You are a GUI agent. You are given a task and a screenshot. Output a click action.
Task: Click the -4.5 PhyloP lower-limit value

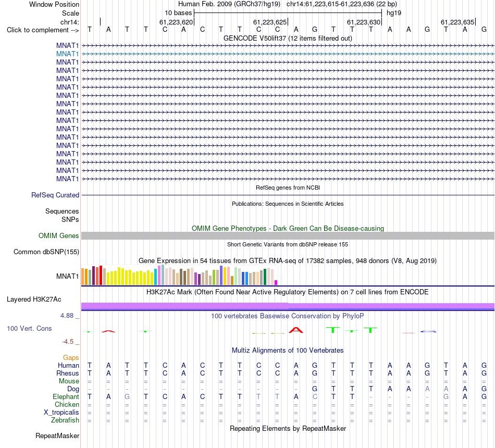(68, 342)
